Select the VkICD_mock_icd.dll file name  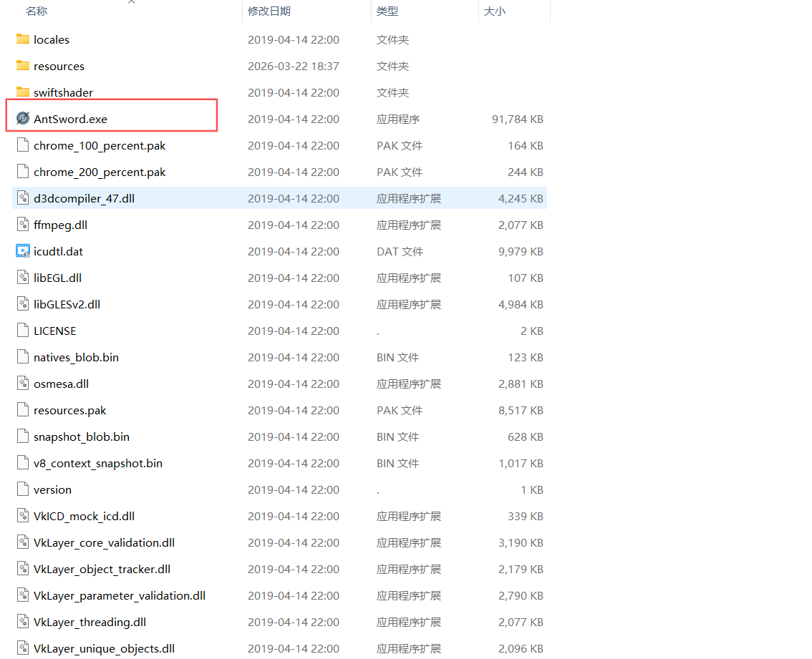coord(84,517)
